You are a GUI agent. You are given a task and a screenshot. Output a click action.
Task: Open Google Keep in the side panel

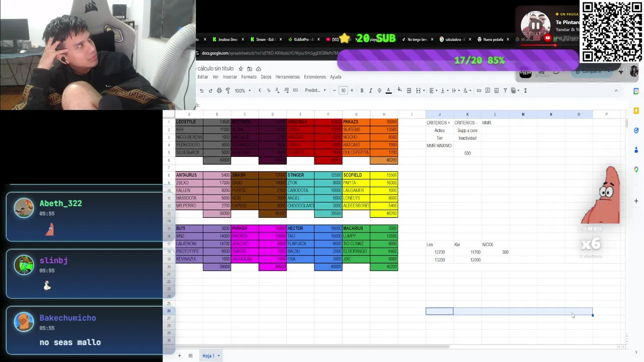click(636, 111)
